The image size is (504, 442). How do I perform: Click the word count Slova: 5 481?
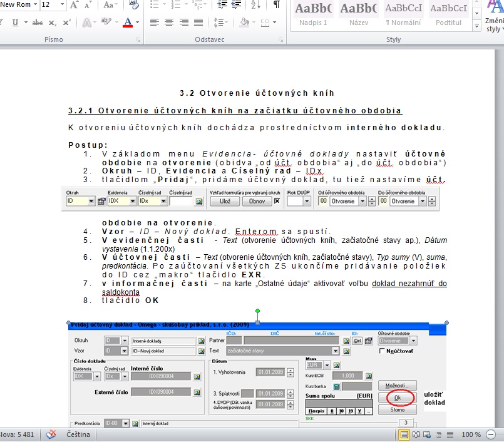pyautogui.click(x=17, y=434)
